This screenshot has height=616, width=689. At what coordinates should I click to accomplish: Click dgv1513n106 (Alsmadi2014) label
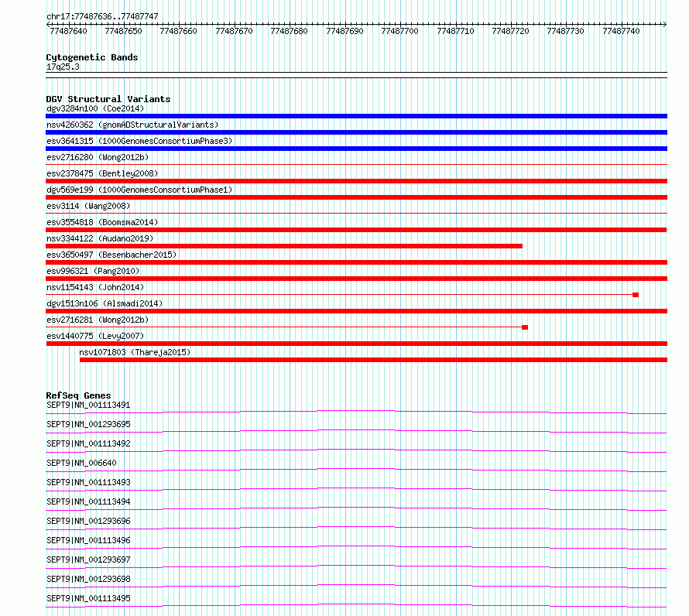[105, 303]
